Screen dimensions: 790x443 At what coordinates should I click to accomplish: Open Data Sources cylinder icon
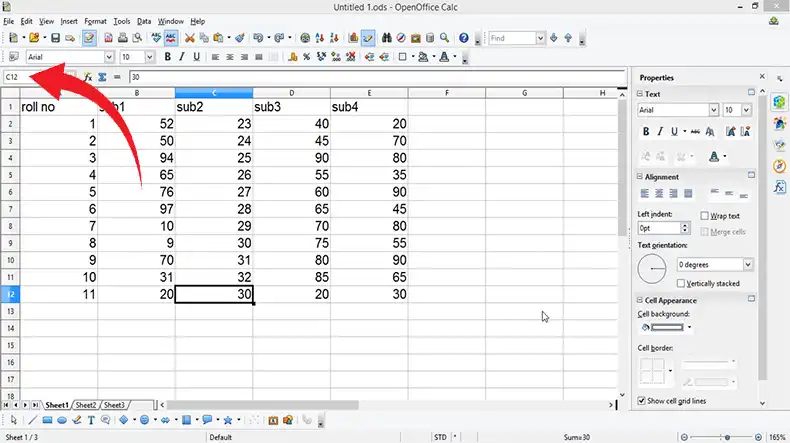click(430, 38)
